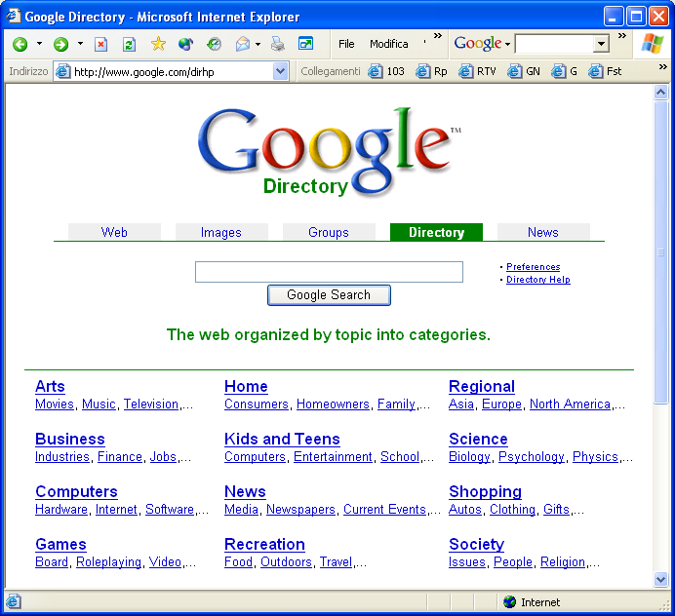Click the Stop loading icon

pos(100,44)
